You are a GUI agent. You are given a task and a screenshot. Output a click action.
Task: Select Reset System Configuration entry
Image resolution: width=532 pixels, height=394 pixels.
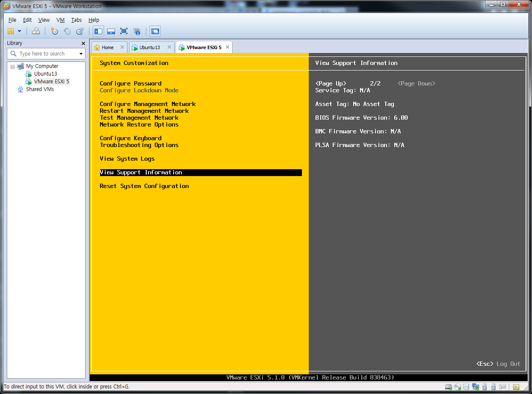(144, 186)
